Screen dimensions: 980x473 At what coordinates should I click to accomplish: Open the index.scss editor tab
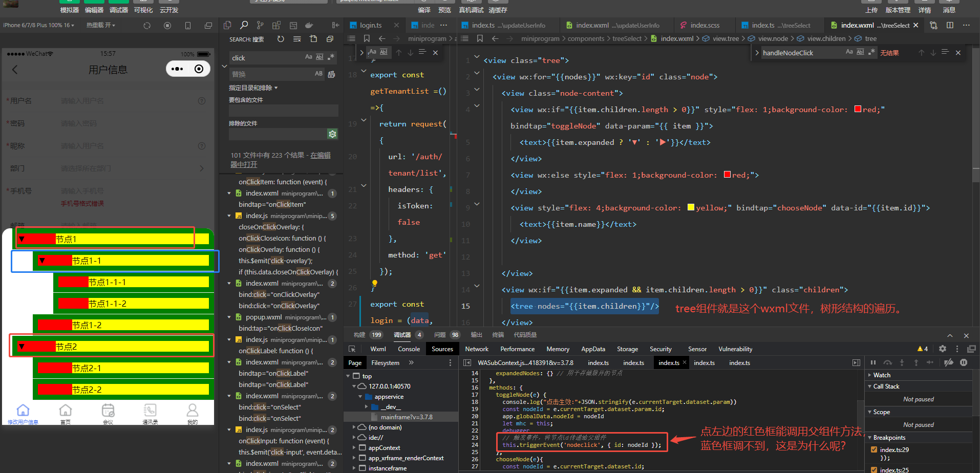[x=704, y=25]
